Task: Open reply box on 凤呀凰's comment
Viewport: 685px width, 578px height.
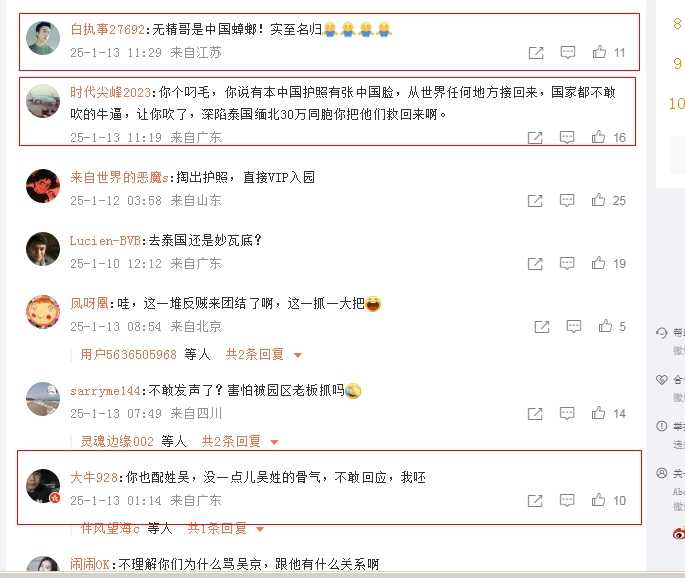Action: pos(574,326)
